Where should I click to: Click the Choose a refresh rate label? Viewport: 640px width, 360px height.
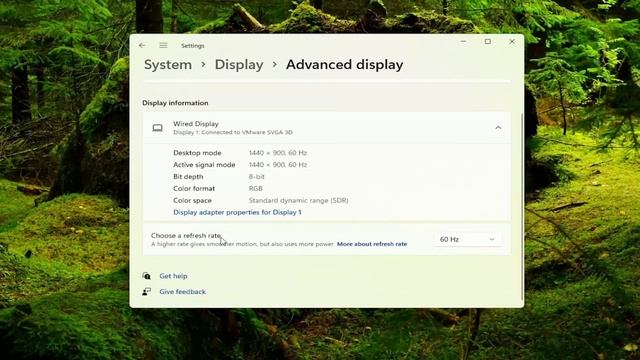tap(186, 236)
